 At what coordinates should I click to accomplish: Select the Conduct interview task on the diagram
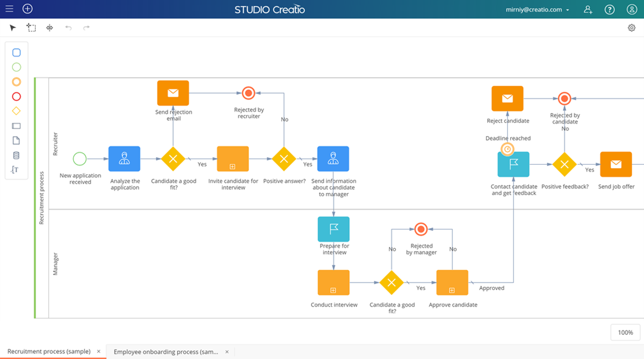tap(333, 282)
